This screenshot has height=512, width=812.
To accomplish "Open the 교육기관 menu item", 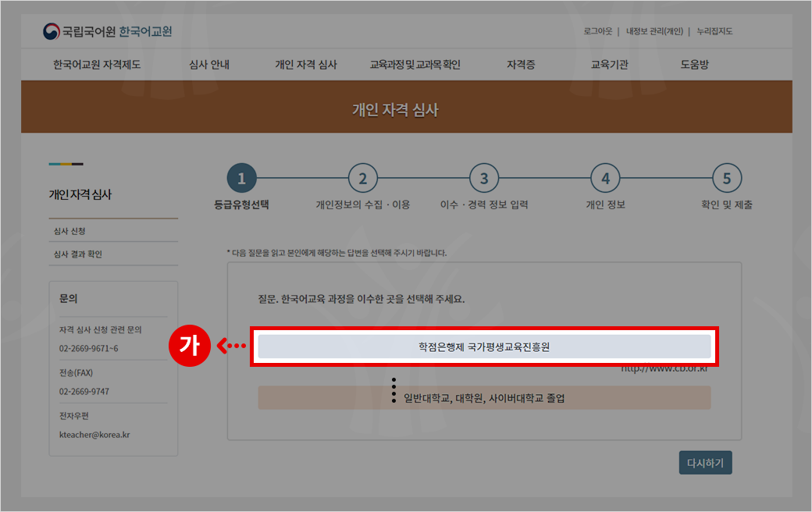I will tap(609, 65).
